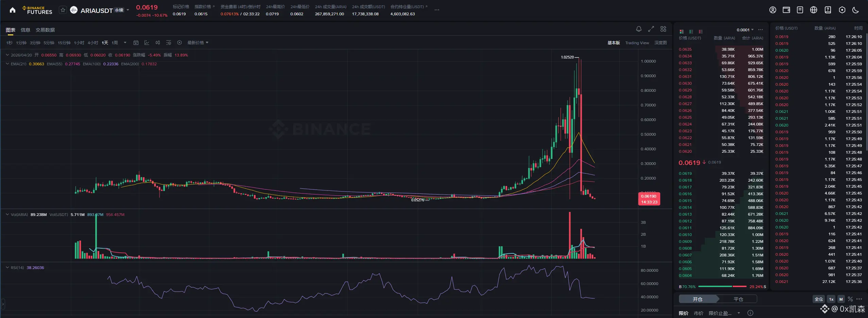Select the 1小时 interval
868x318 pixels.
coord(79,43)
